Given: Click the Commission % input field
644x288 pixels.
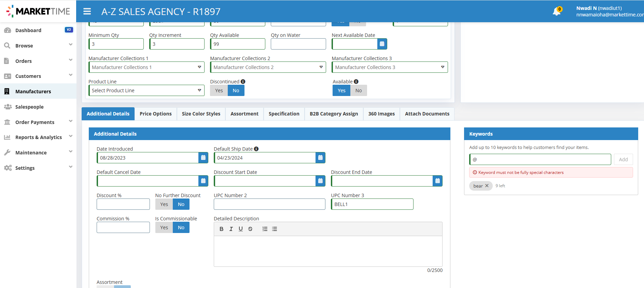Looking at the screenshot, I should pyautogui.click(x=123, y=228).
